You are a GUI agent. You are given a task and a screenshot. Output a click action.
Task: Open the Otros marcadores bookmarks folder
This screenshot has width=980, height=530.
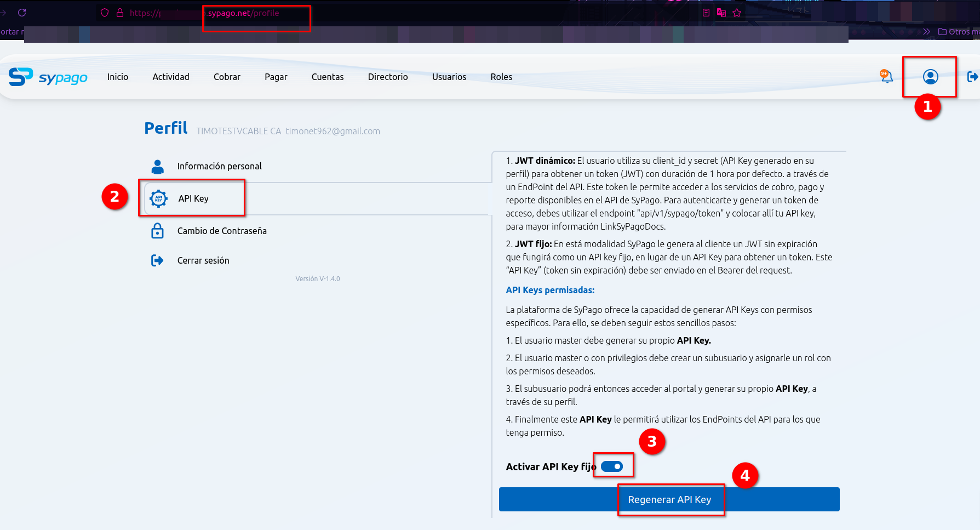coord(959,32)
